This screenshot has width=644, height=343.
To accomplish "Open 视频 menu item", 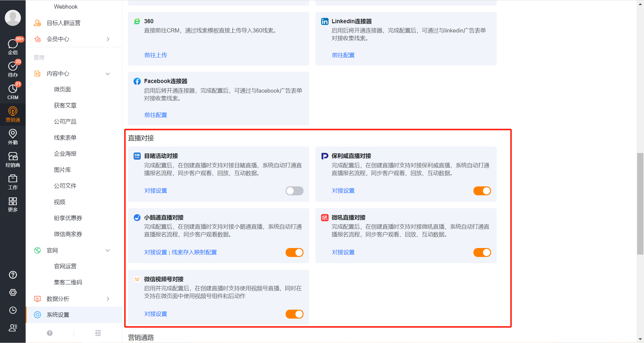I will click(x=59, y=202).
